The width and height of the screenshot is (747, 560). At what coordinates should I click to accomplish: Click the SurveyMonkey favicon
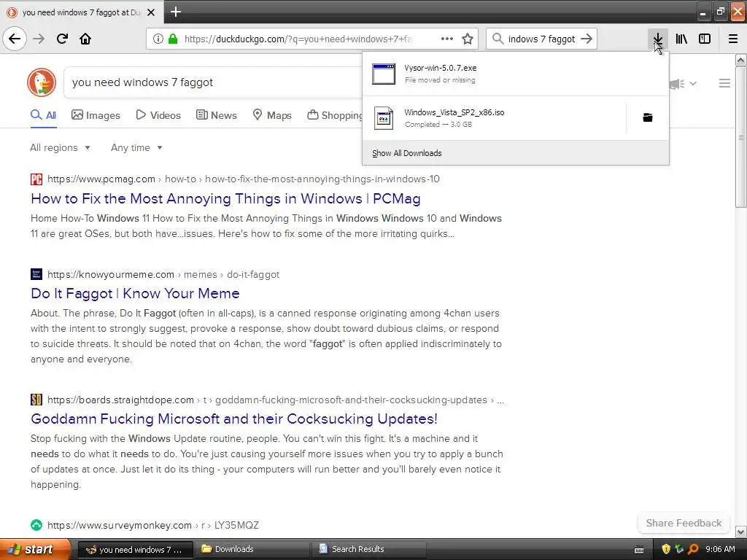[x=36, y=525]
